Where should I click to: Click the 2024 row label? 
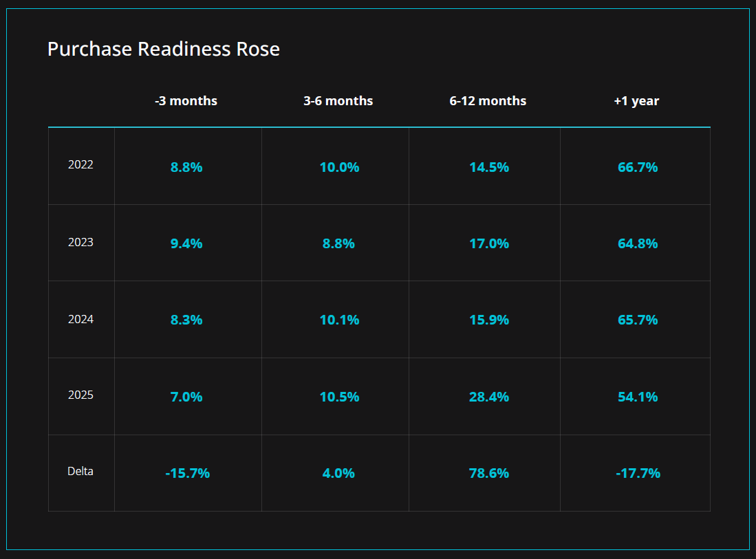pyautogui.click(x=80, y=320)
